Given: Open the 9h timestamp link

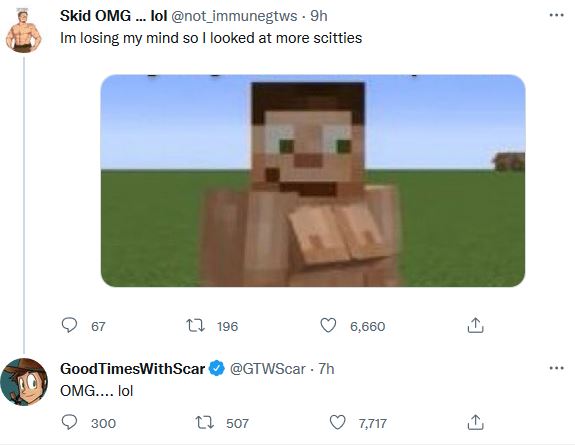Looking at the screenshot, I should click(319, 16).
